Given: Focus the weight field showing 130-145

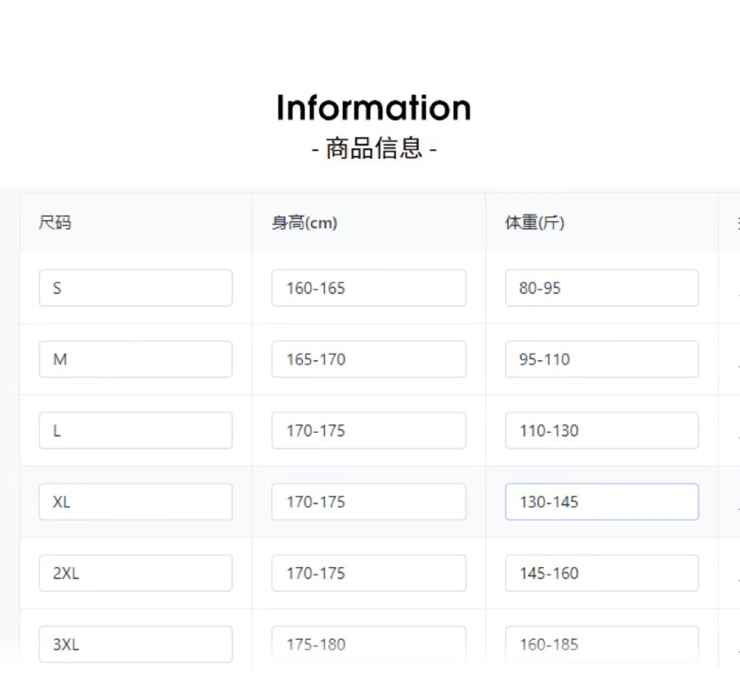Looking at the screenshot, I should click(x=602, y=502).
